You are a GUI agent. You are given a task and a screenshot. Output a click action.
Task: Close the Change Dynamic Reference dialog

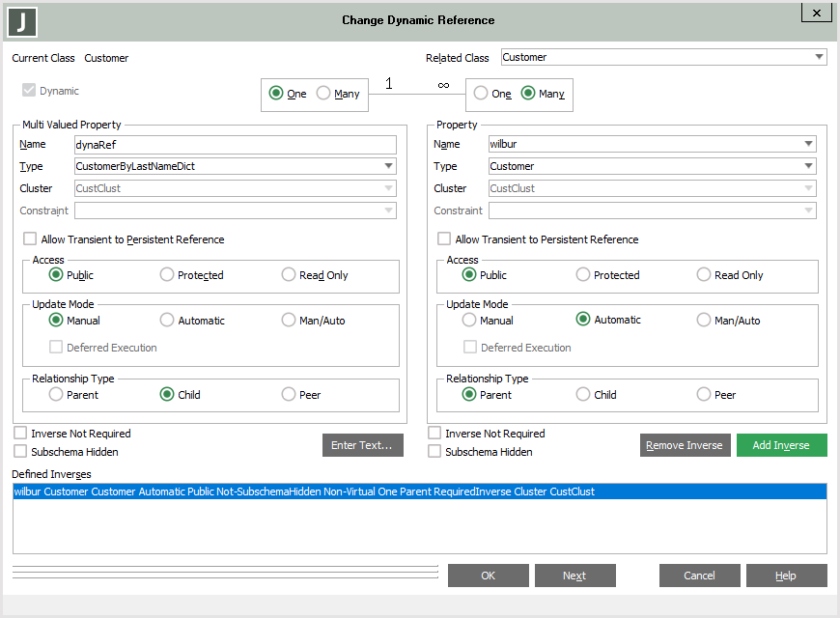pyautogui.click(x=816, y=13)
